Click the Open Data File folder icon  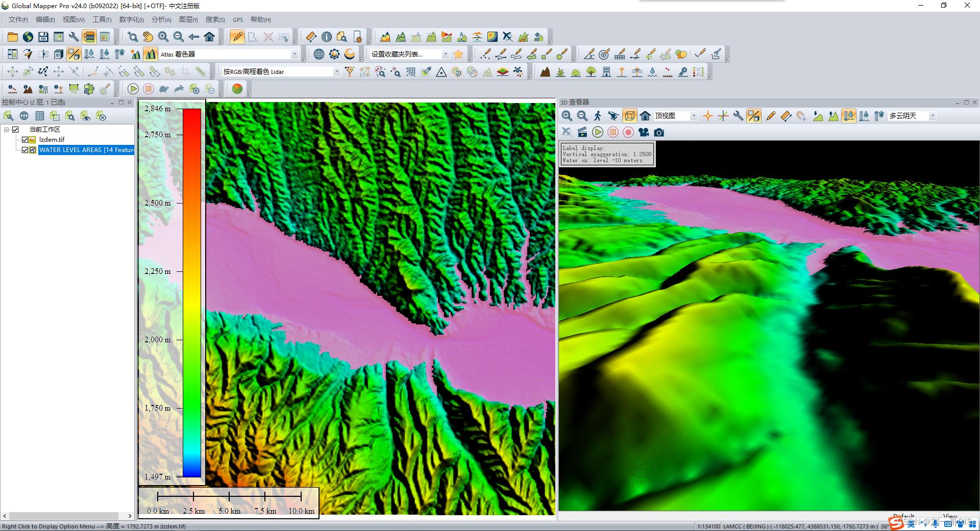point(13,37)
